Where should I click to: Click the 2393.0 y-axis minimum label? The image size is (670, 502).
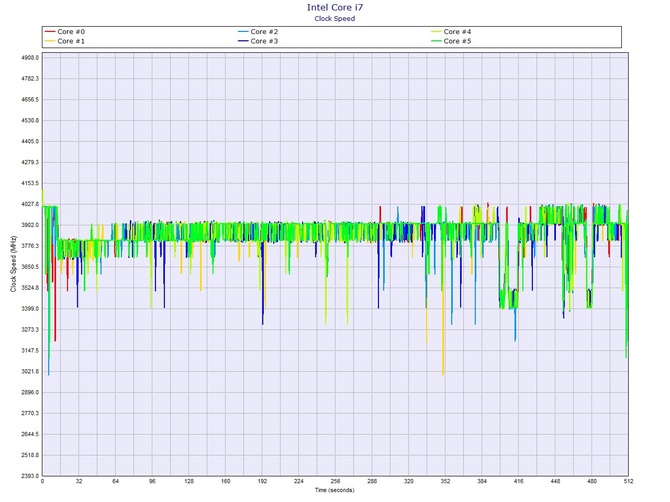coord(30,476)
